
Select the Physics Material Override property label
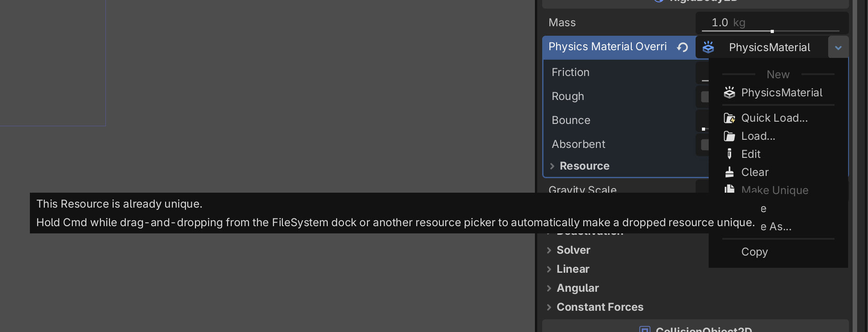(607, 47)
